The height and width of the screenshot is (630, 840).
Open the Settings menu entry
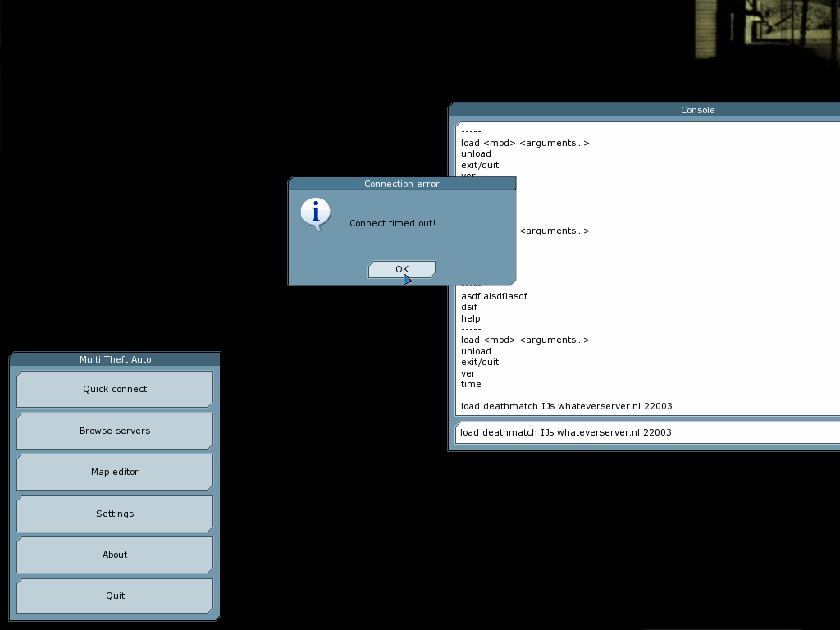[115, 514]
